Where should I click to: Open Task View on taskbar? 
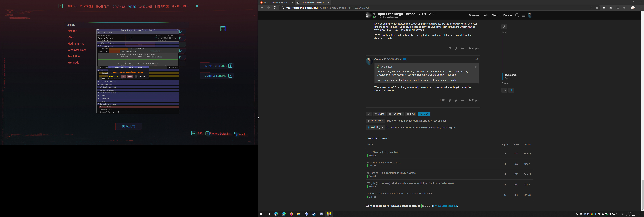coord(268,214)
